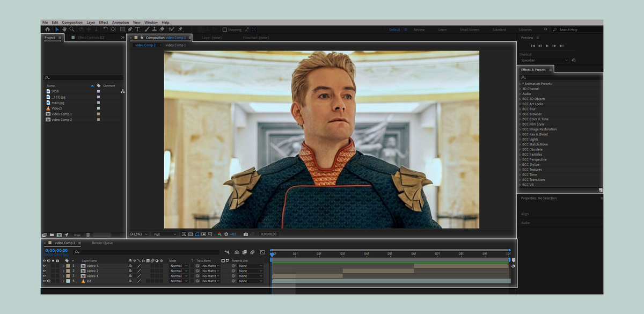The height and width of the screenshot is (314, 644).
Task: Toggle the shy switch for the video 3 layer
Action: pos(130,266)
